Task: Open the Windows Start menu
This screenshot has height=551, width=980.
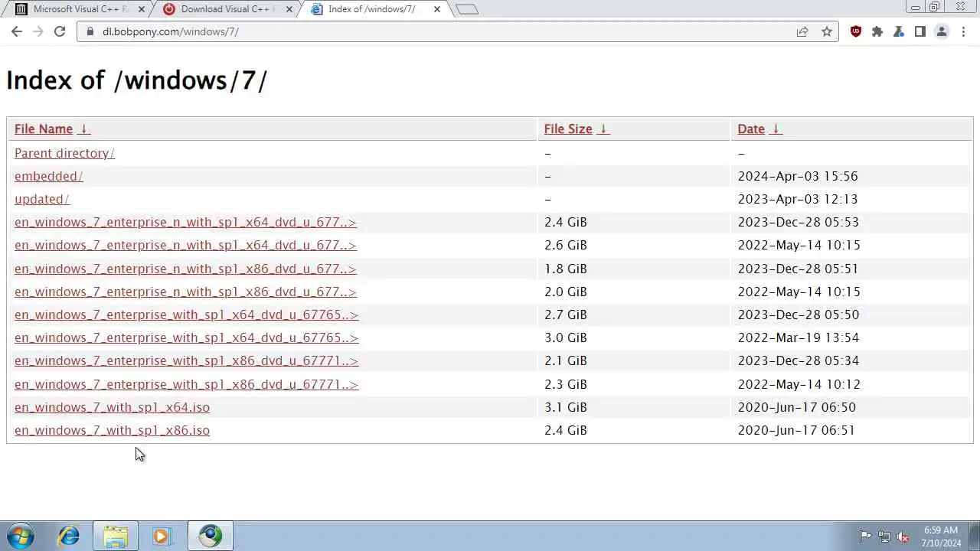Action: pos(20,536)
